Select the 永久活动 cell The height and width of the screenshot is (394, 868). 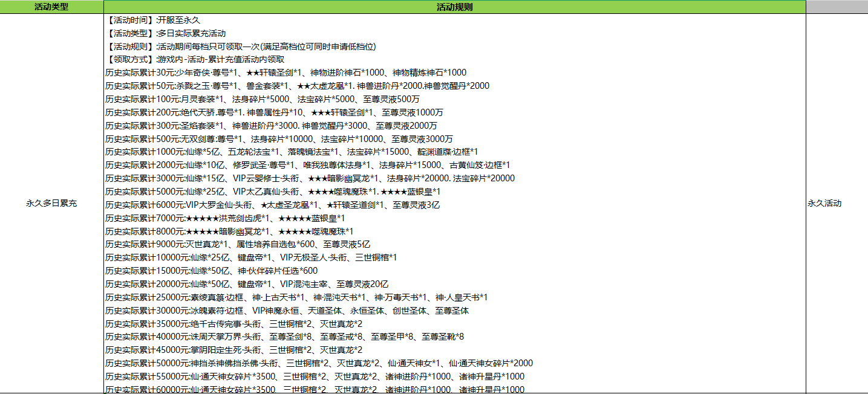(x=824, y=204)
